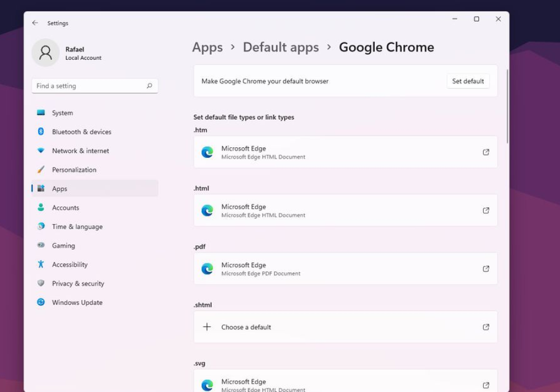Open external-link icon for .htm row
Screen dimensions: 560x392
click(486, 152)
